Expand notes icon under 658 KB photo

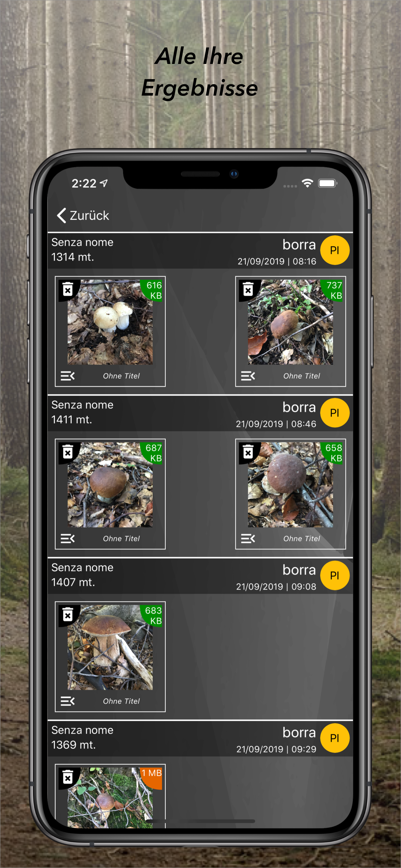pos(248,538)
